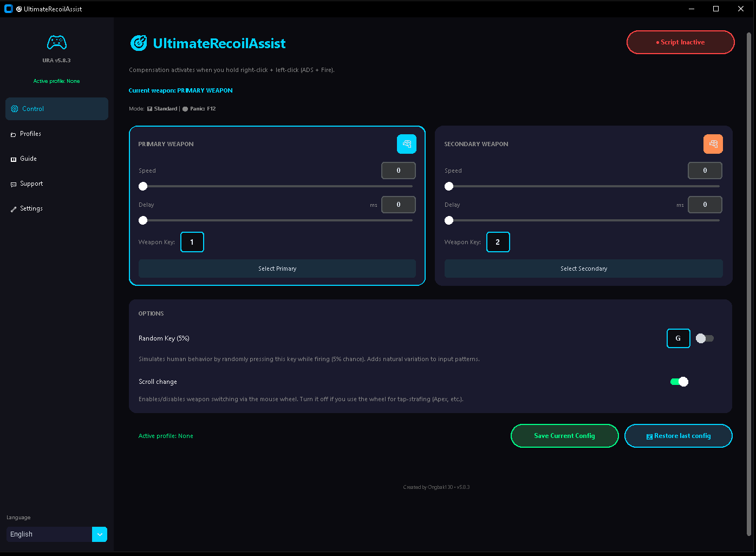
Task: Click the primary Weapon Key box showing 1
Action: [x=192, y=242]
